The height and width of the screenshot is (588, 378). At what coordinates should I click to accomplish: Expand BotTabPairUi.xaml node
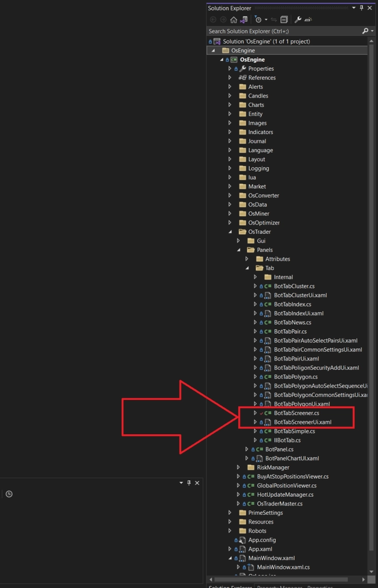pyautogui.click(x=255, y=359)
